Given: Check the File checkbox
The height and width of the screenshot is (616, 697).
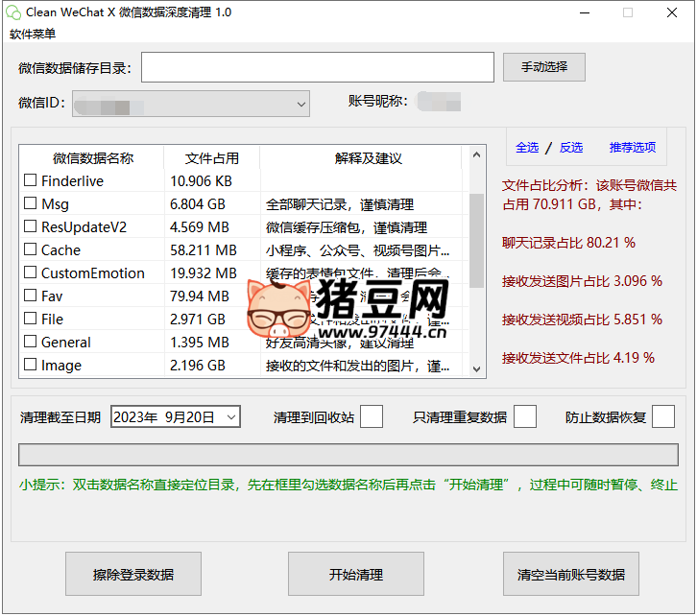Looking at the screenshot, I should point(30,319).
